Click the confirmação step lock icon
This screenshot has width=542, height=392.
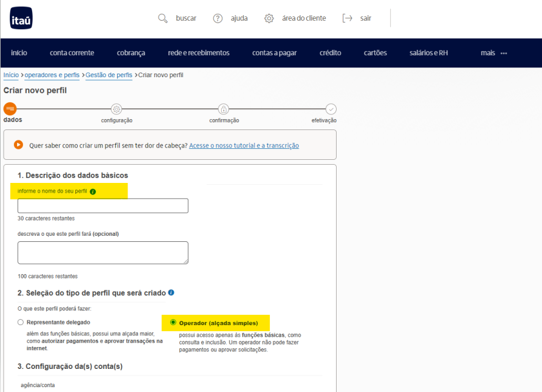(224, 109)
